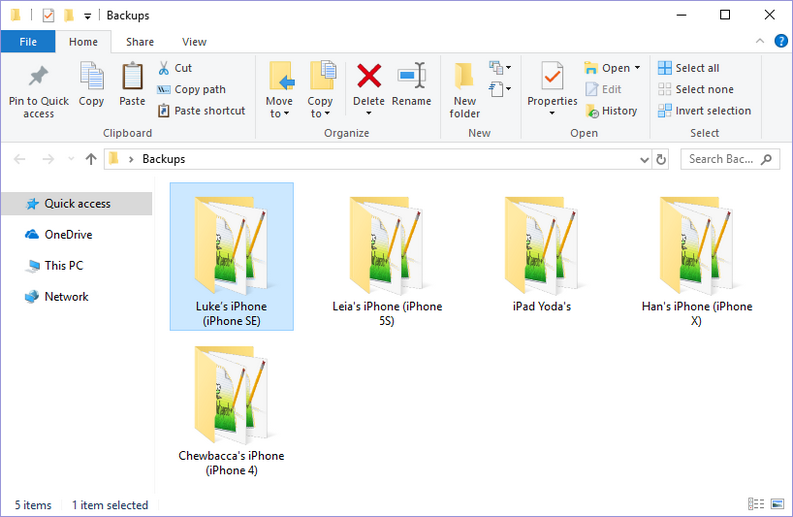Open the New item dropdown
The width and height of the screenshot is (793, 517).
pyautogui.click(x=500, y=67)
